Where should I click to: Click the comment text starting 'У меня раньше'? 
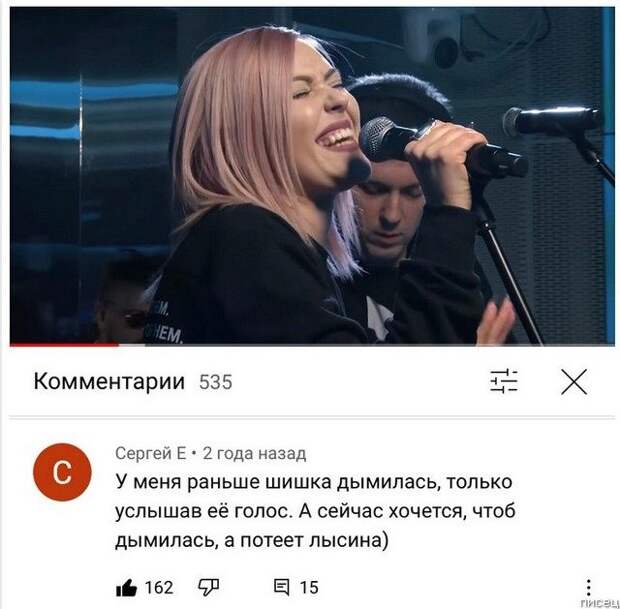(x=316, y=511)
